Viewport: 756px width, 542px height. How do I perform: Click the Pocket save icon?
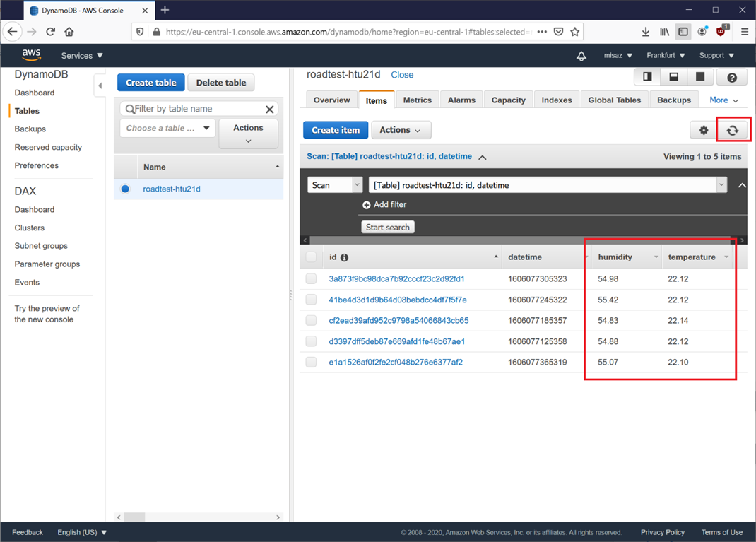[x=558, y=32]
